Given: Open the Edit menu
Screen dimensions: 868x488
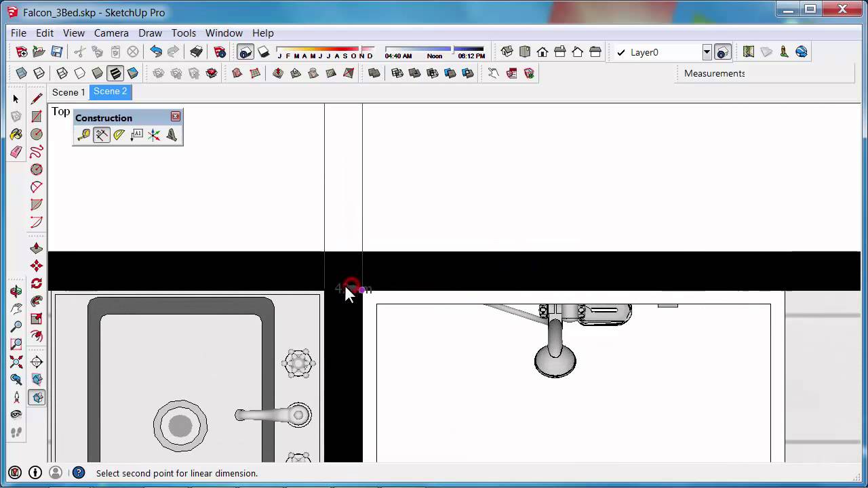Looking at the screenshot, I should pos(45,33).
